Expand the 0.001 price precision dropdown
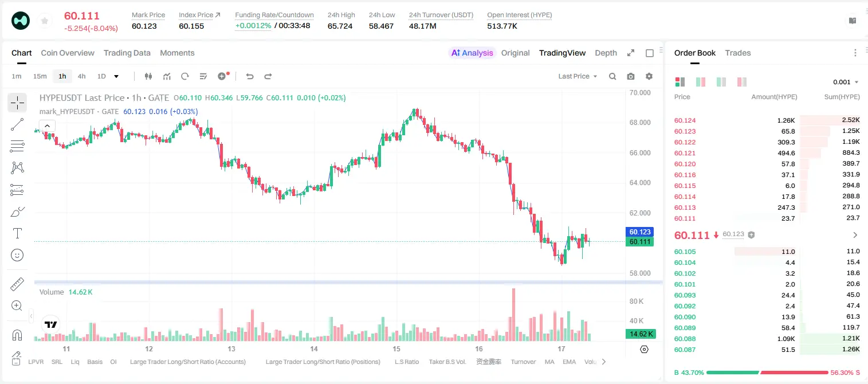This screenshot has height=384, width=868. [846, 82]
